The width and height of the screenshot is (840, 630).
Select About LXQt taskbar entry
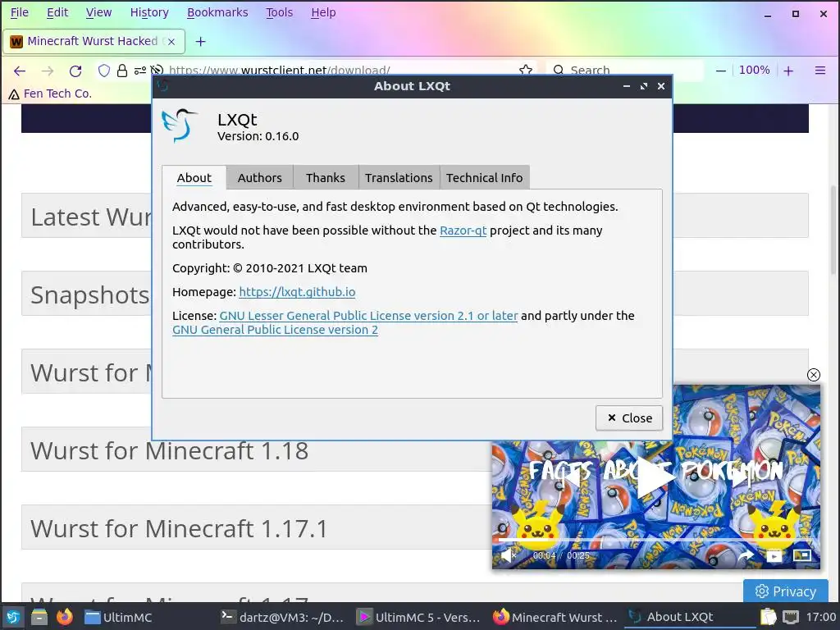(x=690, y=617)
